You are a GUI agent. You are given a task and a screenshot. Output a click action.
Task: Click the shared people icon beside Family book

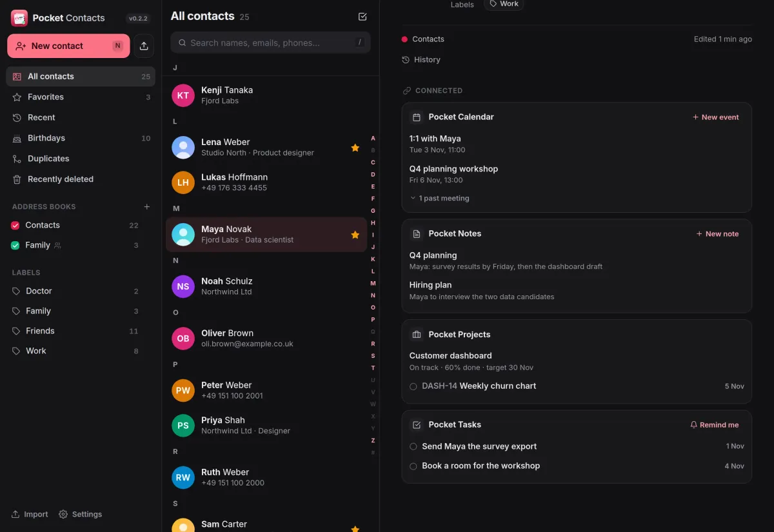(57, 246)
